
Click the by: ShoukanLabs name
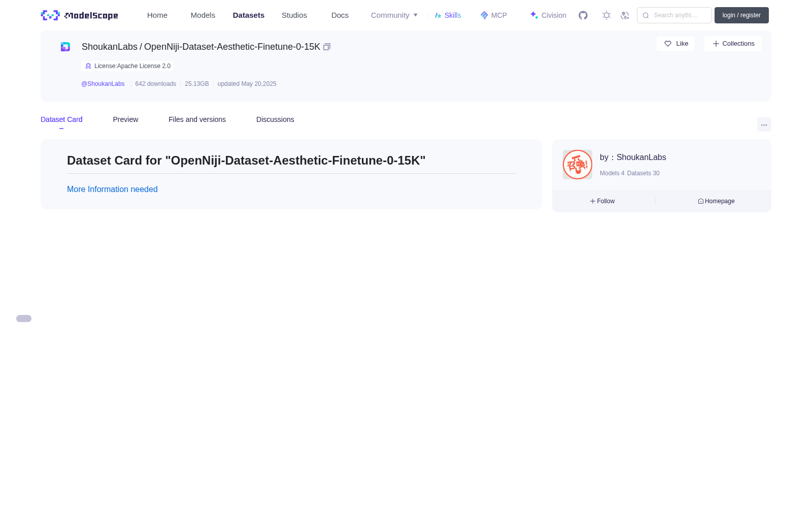point(633,157)
